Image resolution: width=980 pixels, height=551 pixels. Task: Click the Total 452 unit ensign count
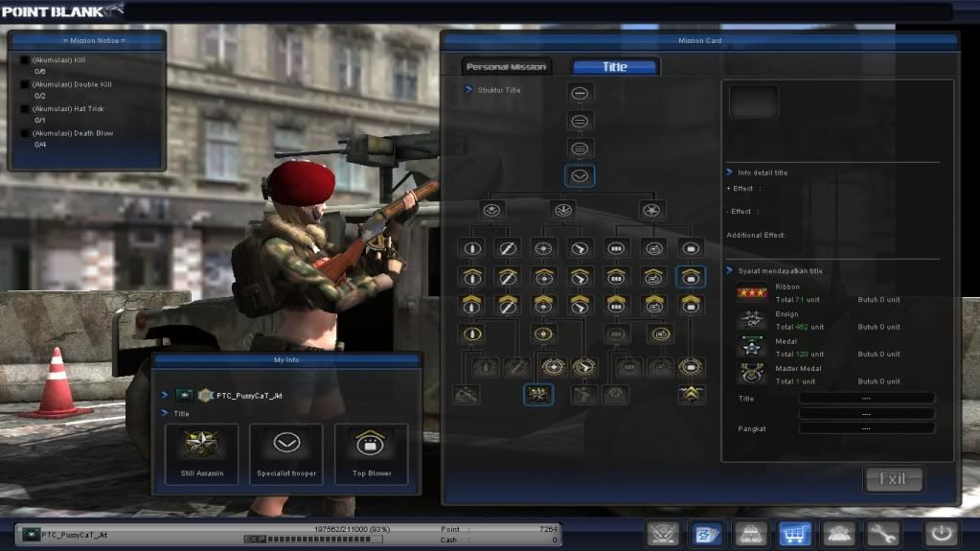coord(799,327)
